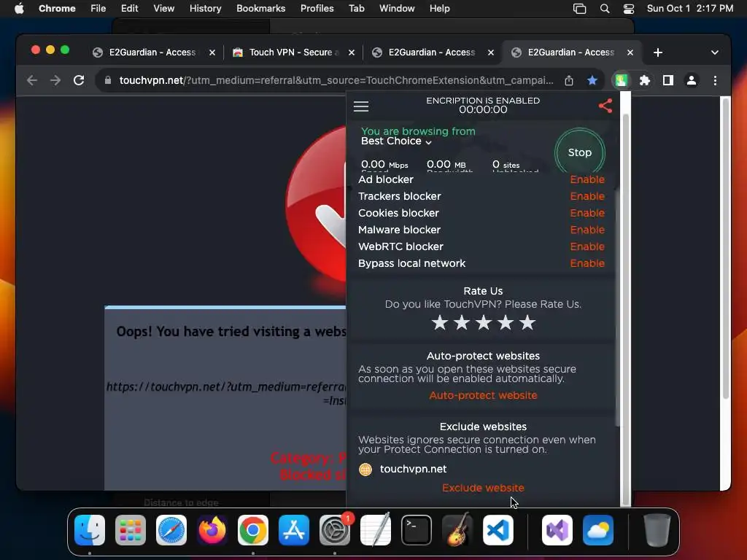Image resolution: width=747 pixels, height=560 pixels.
Task: Open System Settings from the dock
Action: (x=334, y=530)
